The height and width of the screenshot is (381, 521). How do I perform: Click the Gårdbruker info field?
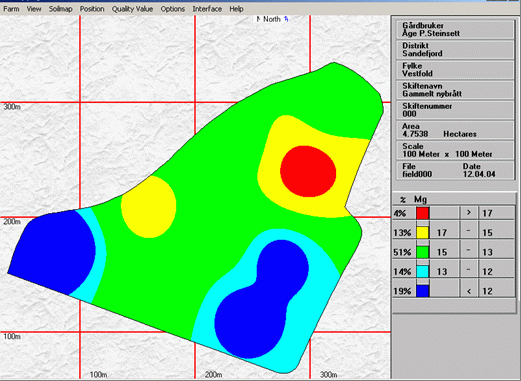coord(455,29)
